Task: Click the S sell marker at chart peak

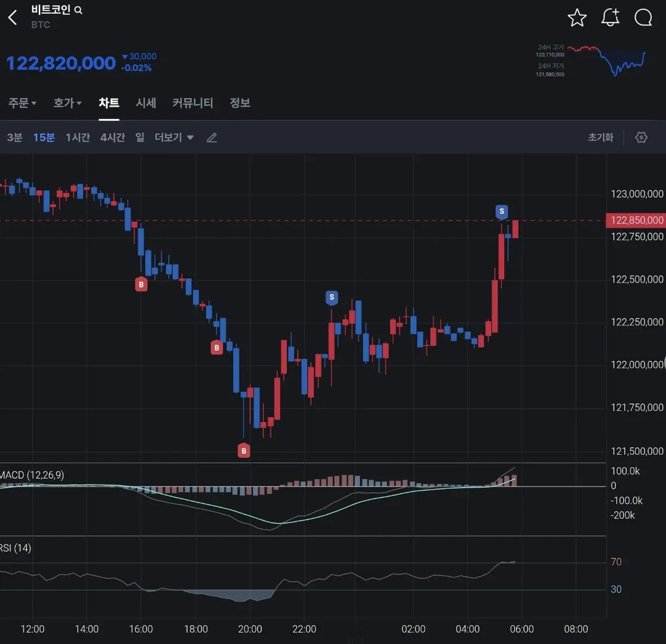Action: (501, 211)
